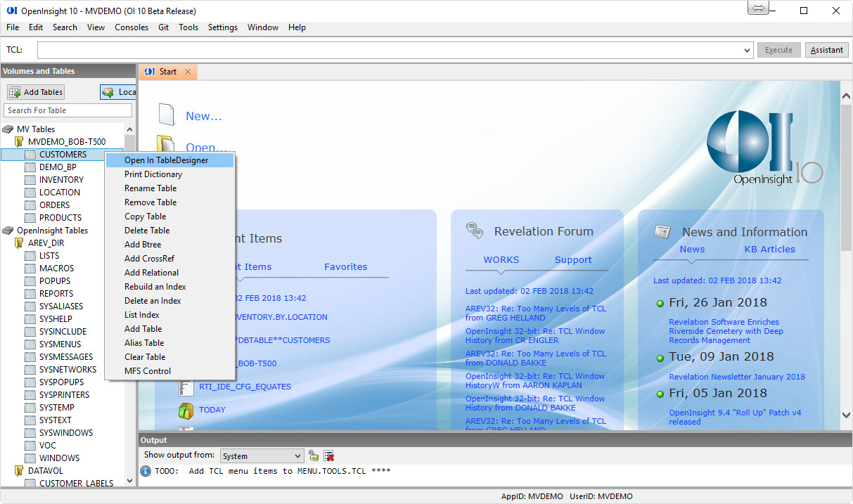Click the tables tree scroll-up arrow
The height and width of the screenshot is (504, 853).
pyautogui.click(x=129, y=129)
